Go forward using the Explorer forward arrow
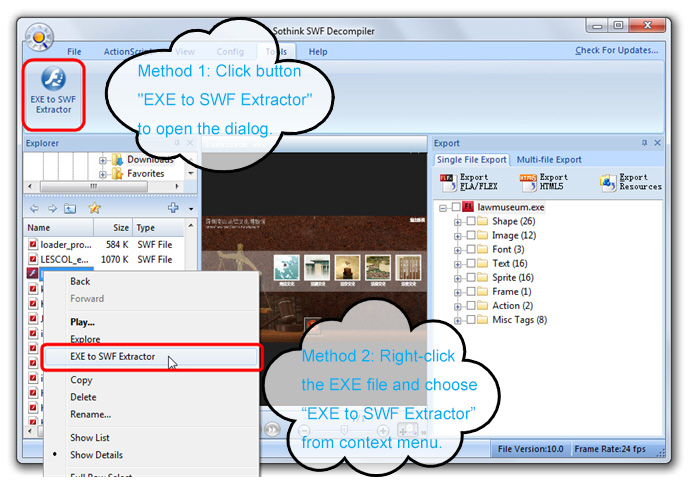This screenshot has height=485, width=688. (x=52, y=208)
